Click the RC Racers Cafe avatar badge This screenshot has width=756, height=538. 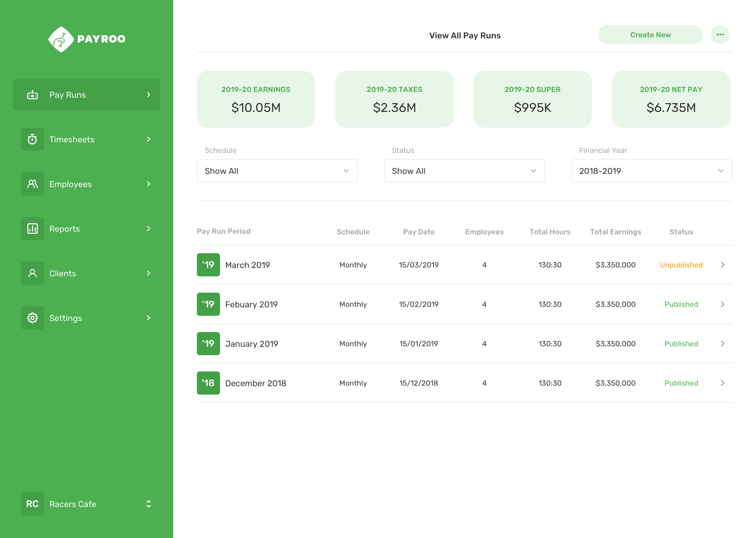point(33,504)
